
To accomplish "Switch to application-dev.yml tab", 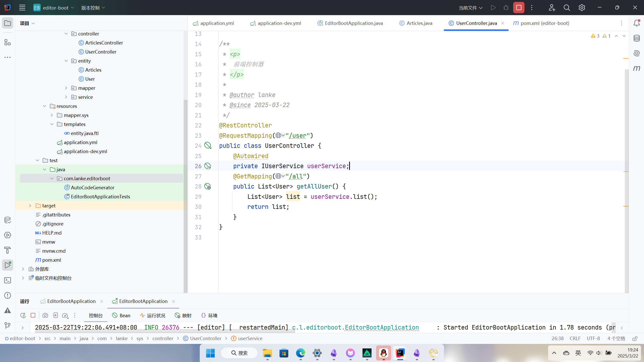I will [x=276, y=23].
